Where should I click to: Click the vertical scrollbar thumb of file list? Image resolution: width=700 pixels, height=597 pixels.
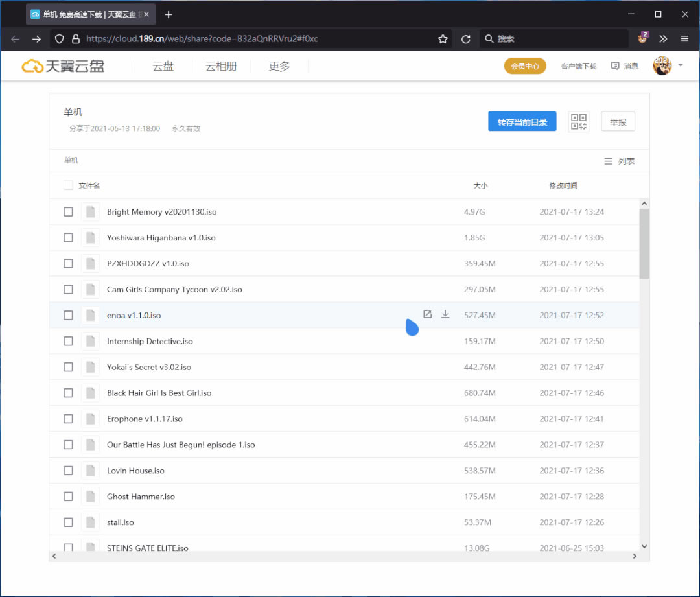(644, 244)
